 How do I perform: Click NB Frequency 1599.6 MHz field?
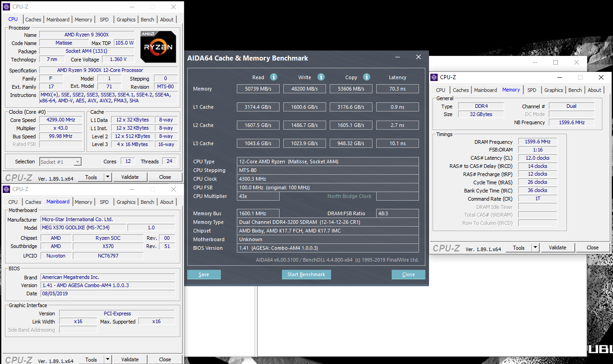point(572,122)
